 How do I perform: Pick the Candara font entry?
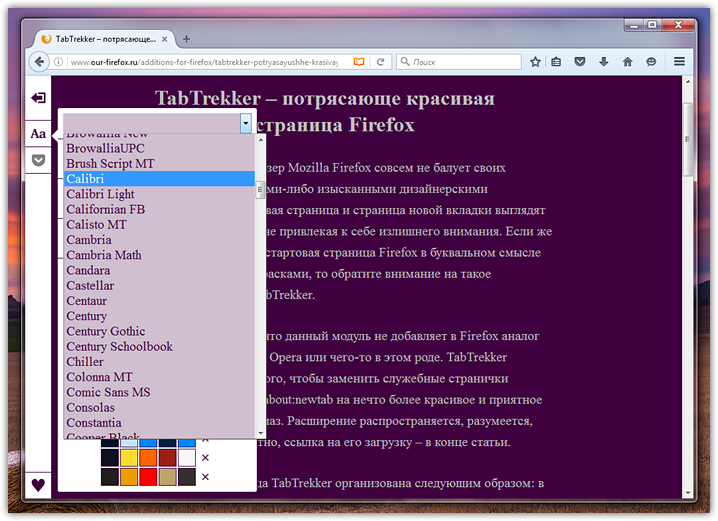[x=159, y=270]
